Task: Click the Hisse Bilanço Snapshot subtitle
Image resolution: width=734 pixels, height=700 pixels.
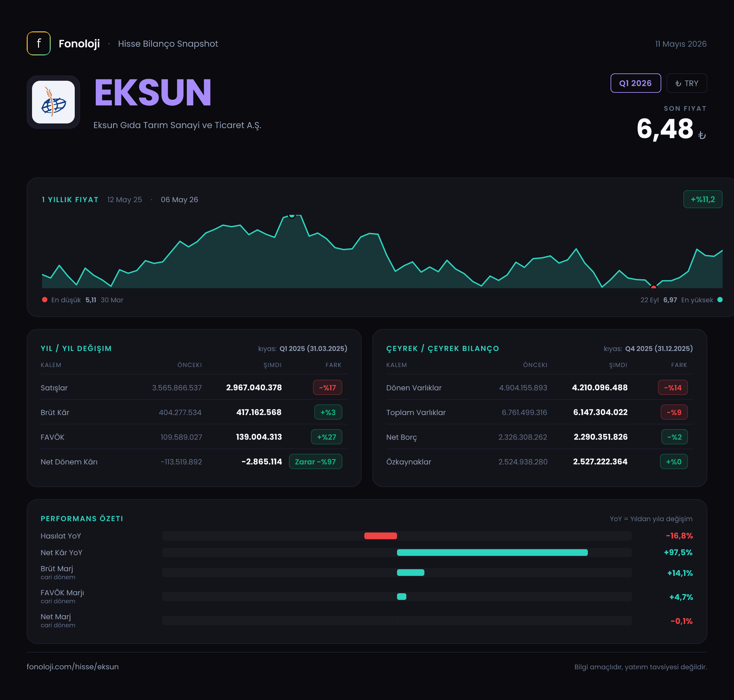Action: [168, 44]
